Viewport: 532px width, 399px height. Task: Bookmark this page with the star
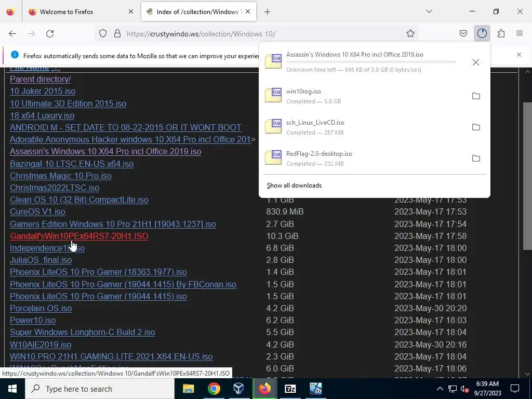point(410,34)
